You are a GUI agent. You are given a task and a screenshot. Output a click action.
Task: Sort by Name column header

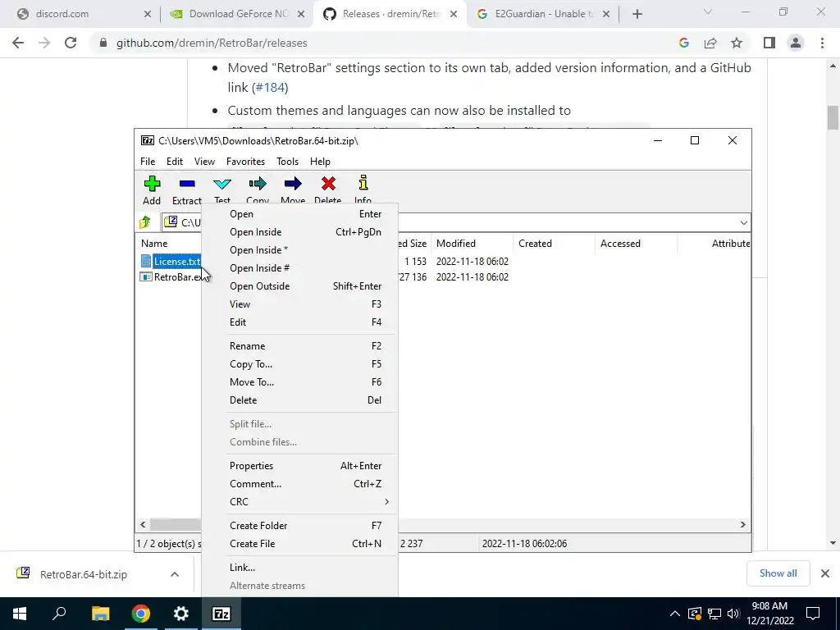point(154,243)
